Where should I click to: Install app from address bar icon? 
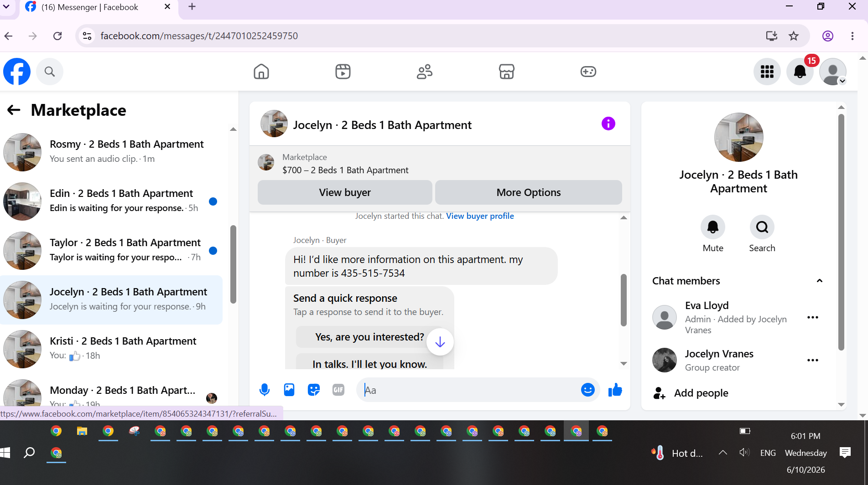(x=771, y=36)
